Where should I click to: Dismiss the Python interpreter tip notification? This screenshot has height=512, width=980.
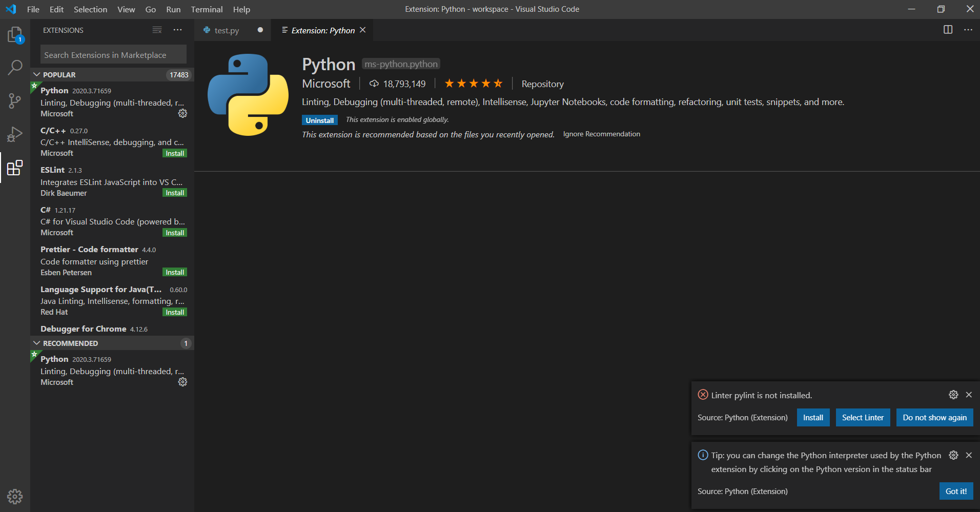click(968, 455)
